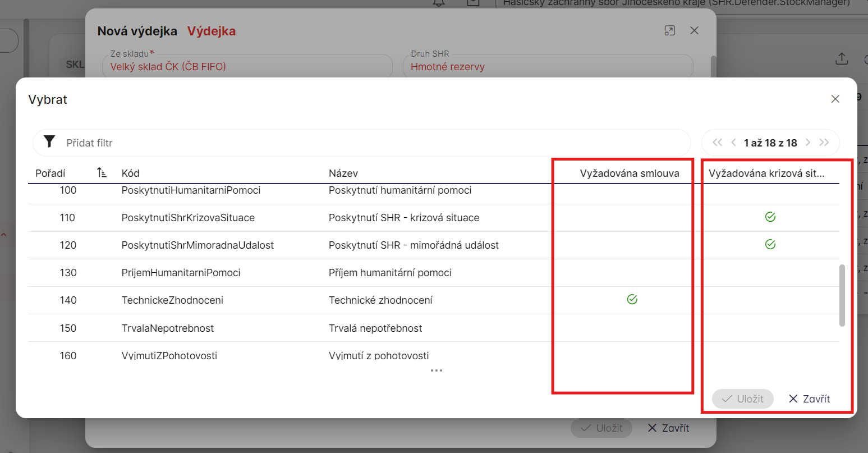Toggle the crisis checkmark for PoskytnutiShrMimoradnaUdalost
The image size is (868, 453).
770,245
